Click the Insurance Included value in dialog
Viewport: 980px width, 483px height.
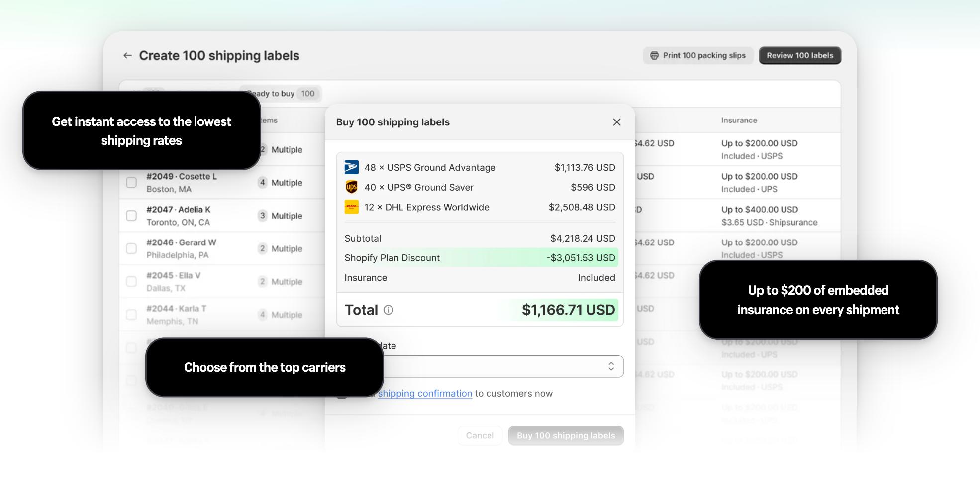596,278
